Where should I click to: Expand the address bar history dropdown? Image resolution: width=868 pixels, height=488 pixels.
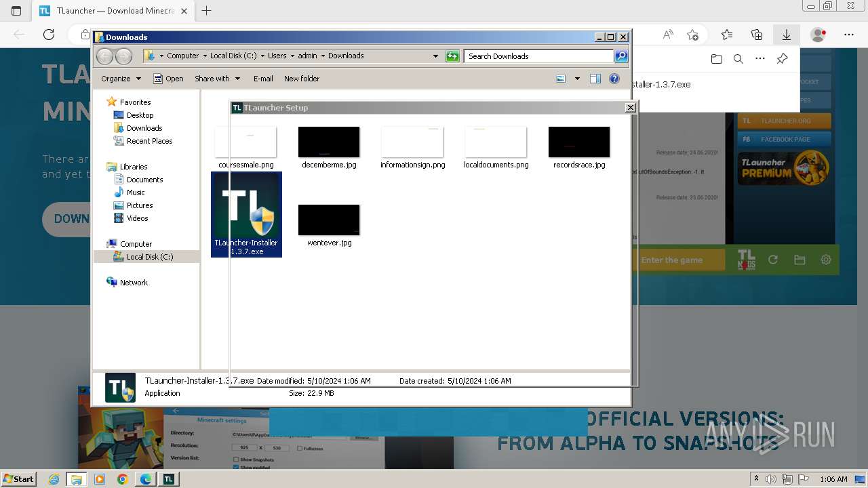(x=435, y=56)
